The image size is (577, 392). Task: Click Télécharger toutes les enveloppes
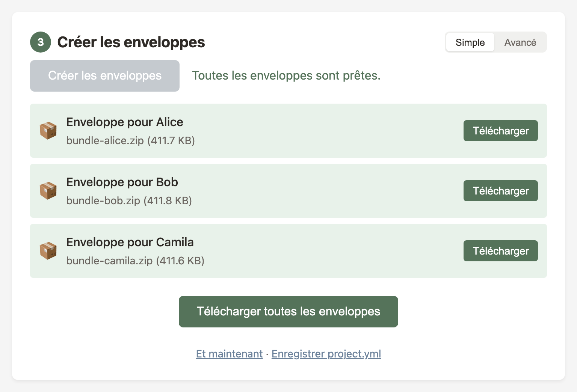[288, 311]
